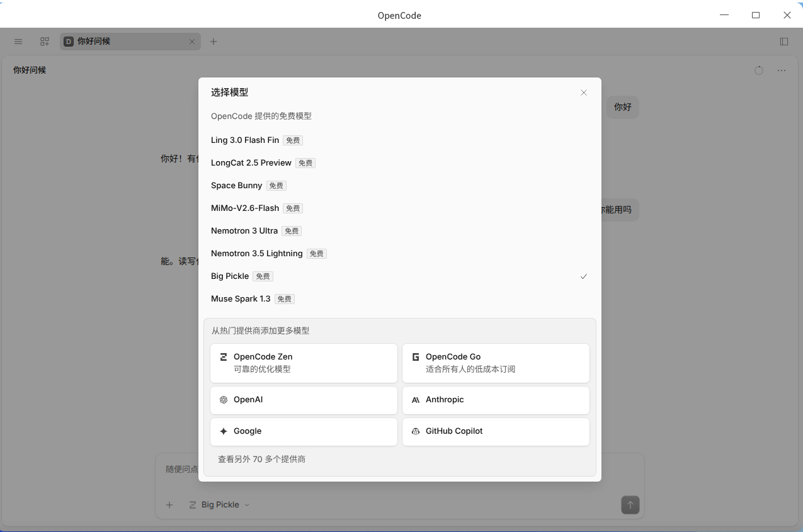This screenshot has height=532, width=803.
Task: Open the three-dot more options menu
Action: tap(782, 71)
